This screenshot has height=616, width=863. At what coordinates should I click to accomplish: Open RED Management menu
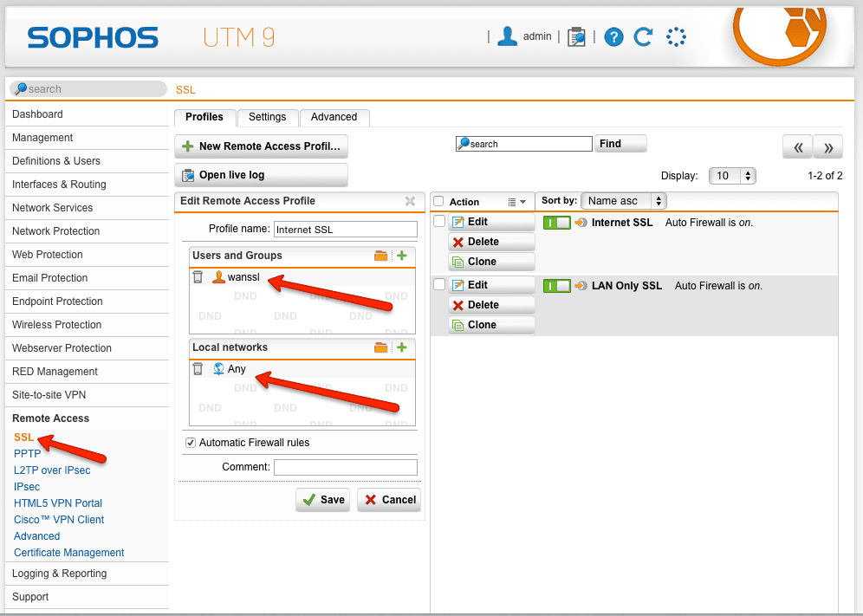[87, 372]
